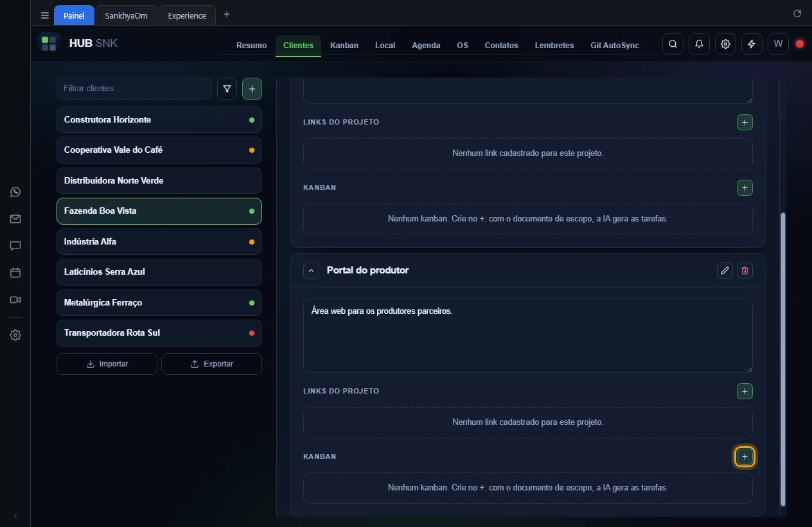
Task: Add link to Portal do produtor project
Action: point(745,391)
